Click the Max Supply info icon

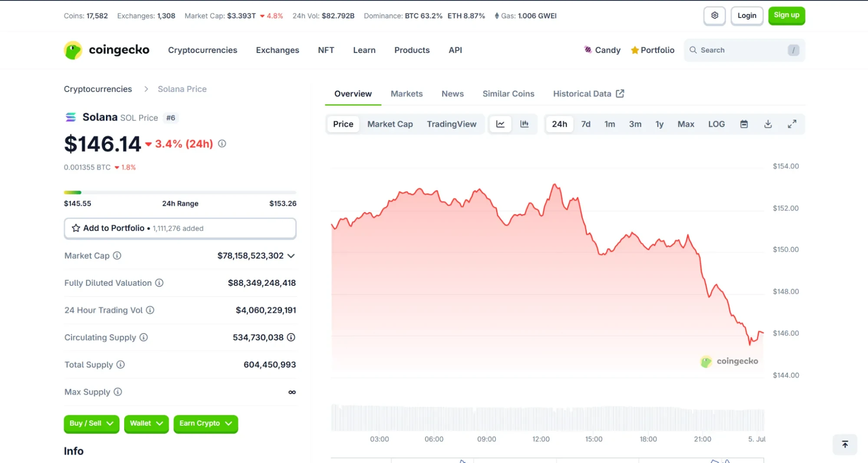coord(118,392)
